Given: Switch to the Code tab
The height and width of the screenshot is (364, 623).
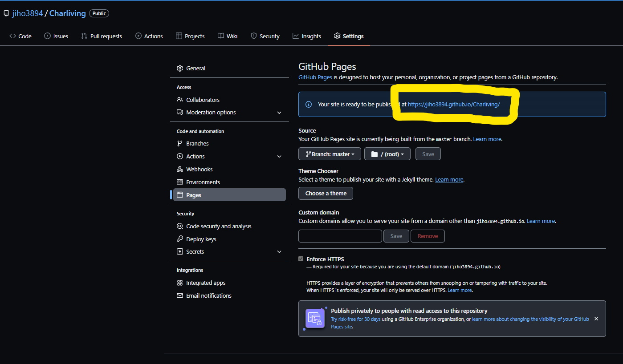Looking at the screenshot, I should point(20,36).
